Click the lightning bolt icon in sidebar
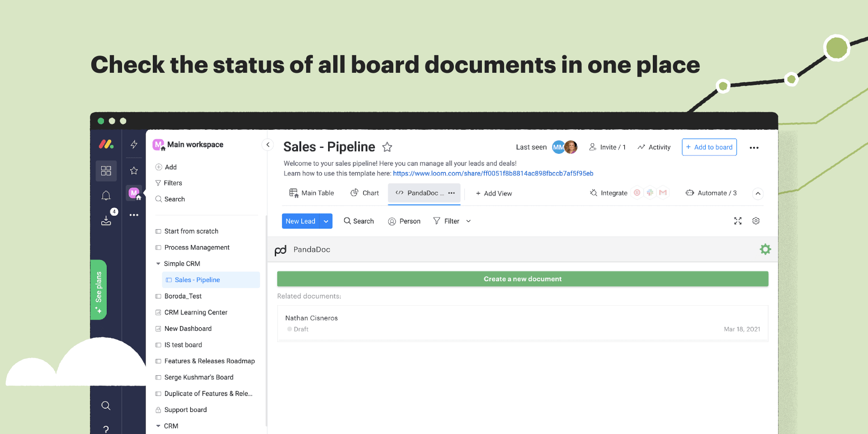This screenshot has width=868, height=434. (134, 144)
